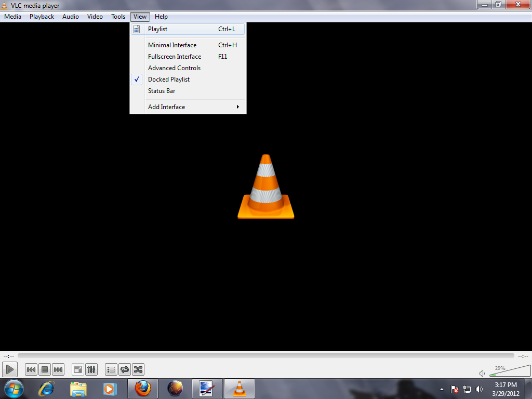Uncheck Docked Playlist option
The image size is (532, 399).
(188, 79)
